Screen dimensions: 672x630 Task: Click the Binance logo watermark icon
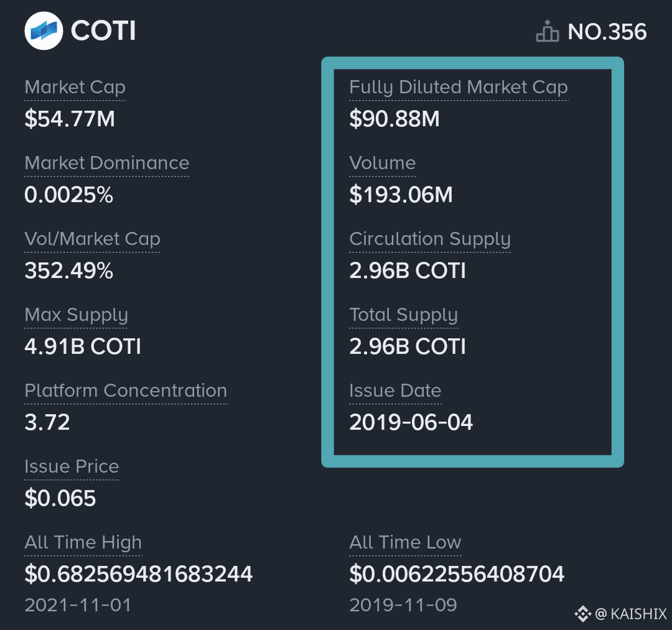[583, 614]
